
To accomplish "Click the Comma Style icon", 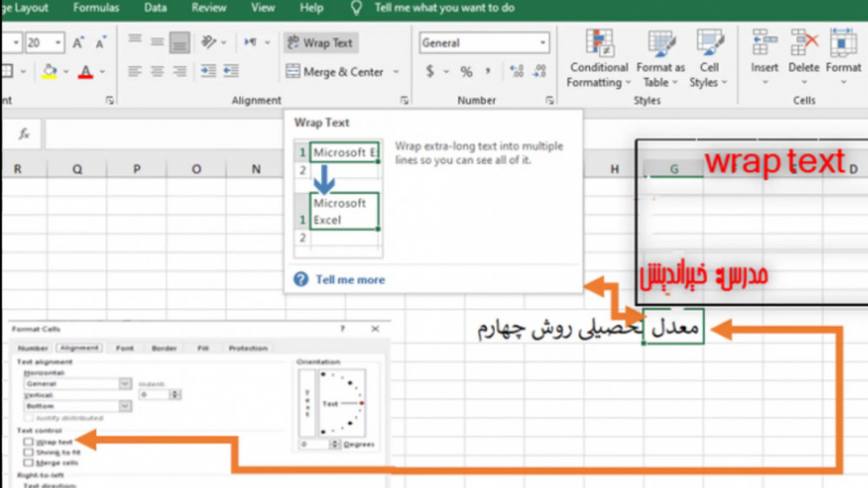I will (x=488, y=70).
